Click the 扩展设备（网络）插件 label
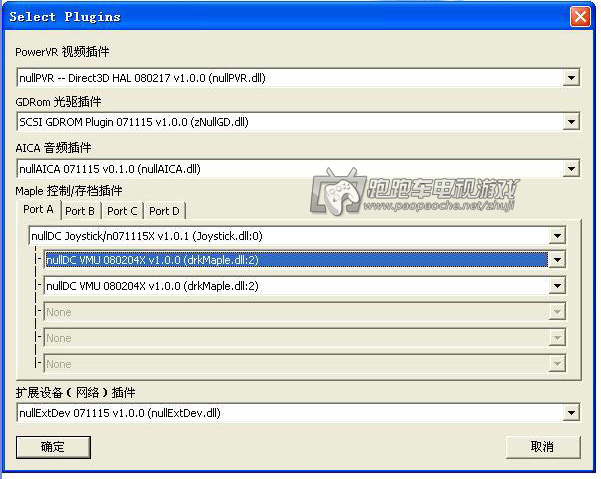 (76, 393)
